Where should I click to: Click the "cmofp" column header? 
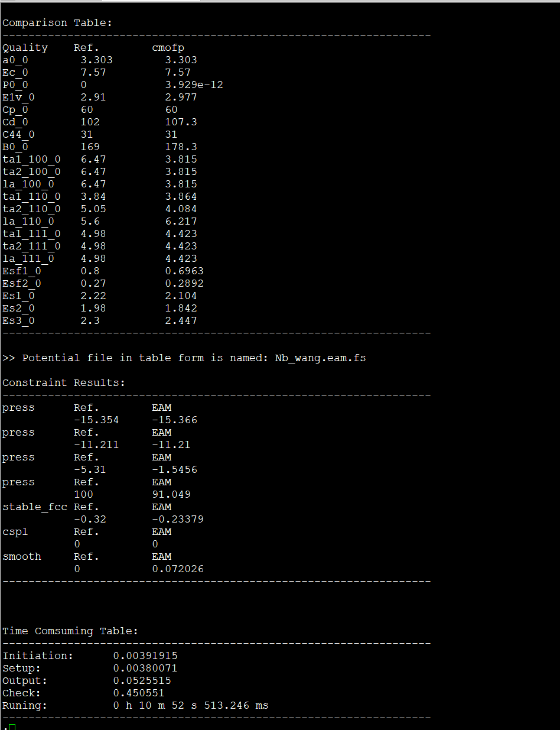[168, 48]
